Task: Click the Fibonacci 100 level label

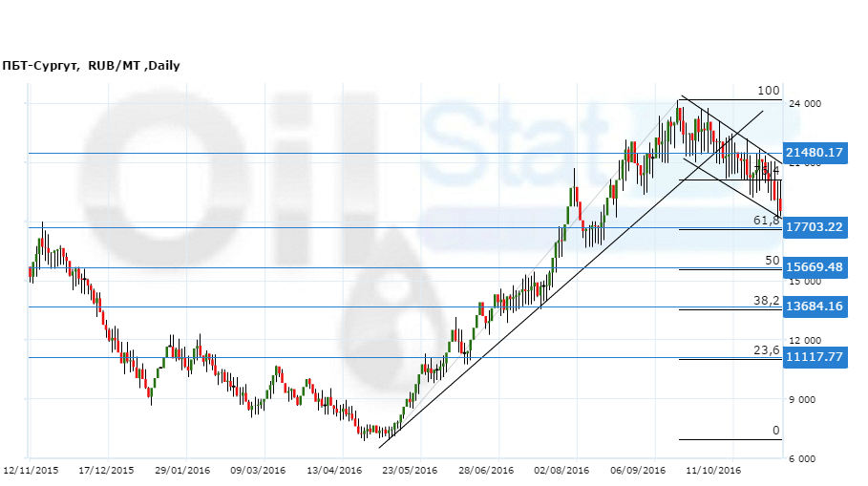Action: [x=769, y=91]
